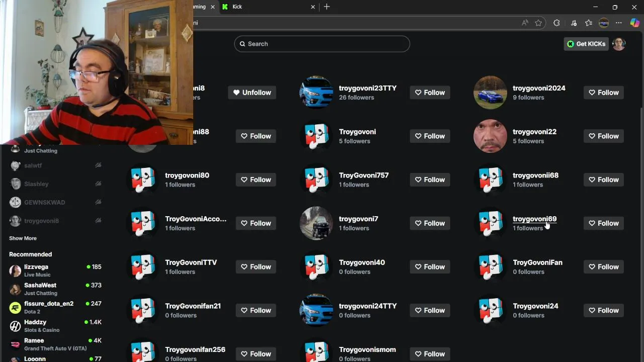Close the tab ending in 'aming'
644x362 pixels.
tap(212, 7)
